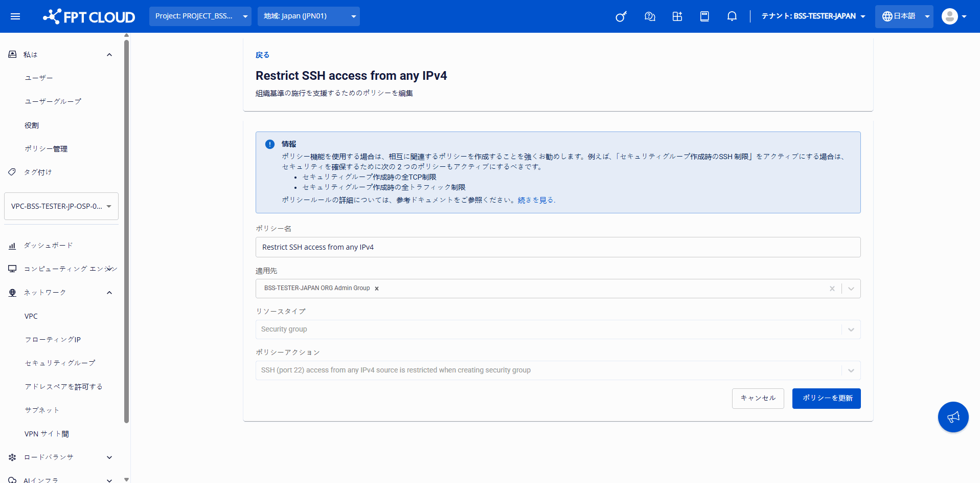Collapse the 私は section

[x=109, y=55]
